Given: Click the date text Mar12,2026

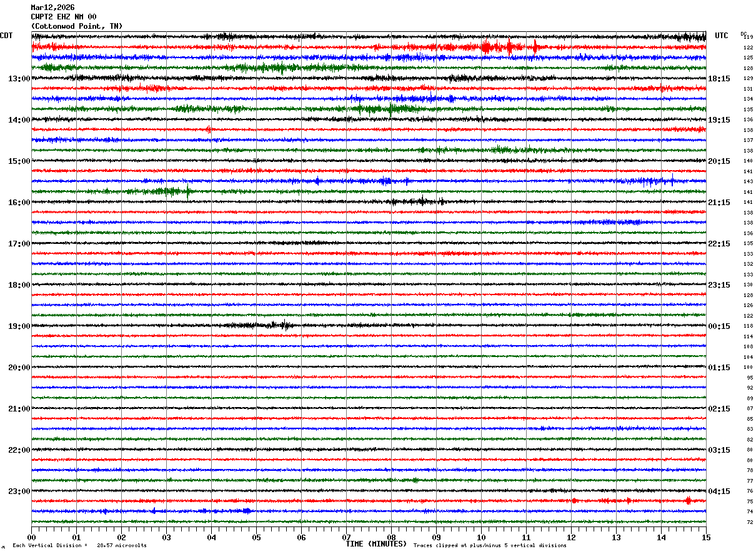Looking at the screenshot, I should (x=52, y=8).
